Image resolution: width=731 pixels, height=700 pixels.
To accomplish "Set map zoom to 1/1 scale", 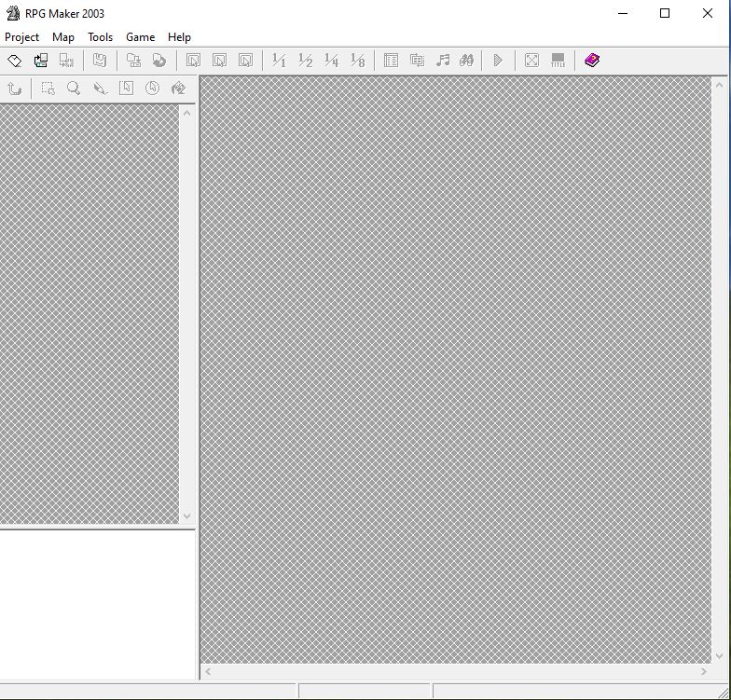I will [278, 61].
